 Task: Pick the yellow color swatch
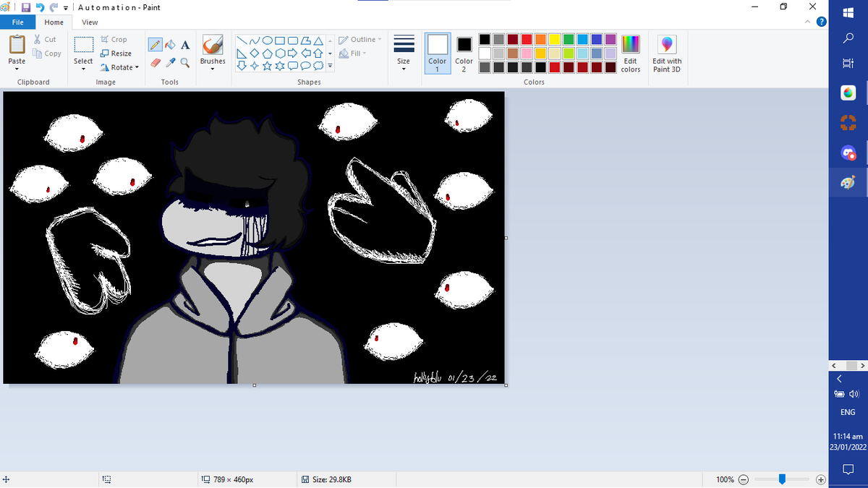coord(555,40)
